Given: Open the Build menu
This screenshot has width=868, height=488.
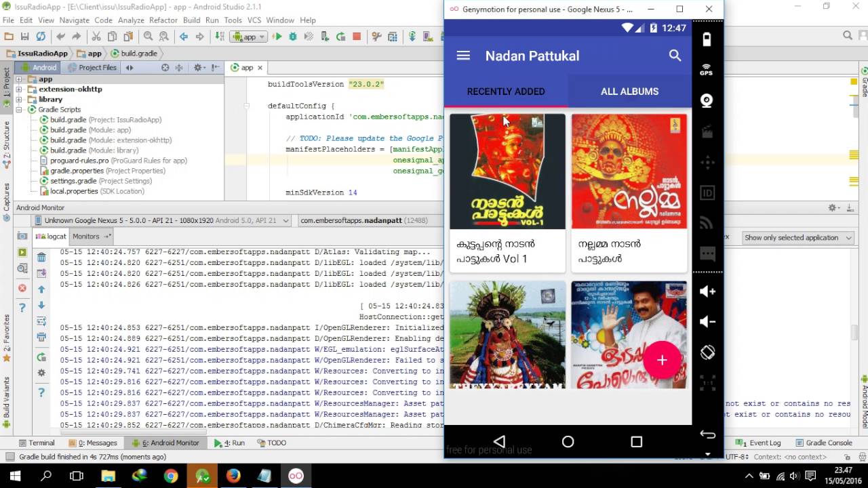Looking at the screenshot, I should (x=192, y=20).
